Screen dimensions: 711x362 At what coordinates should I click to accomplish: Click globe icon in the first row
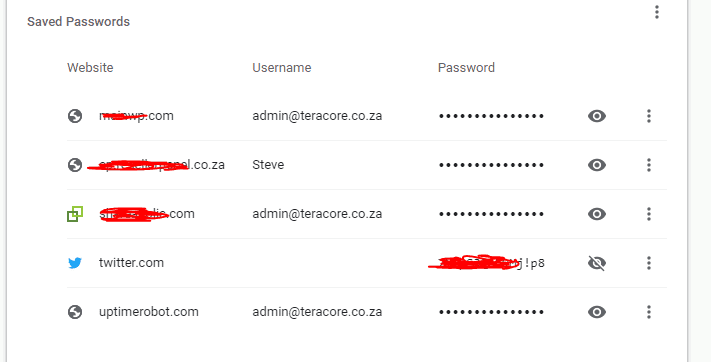pyautogui.click(x=75, y=116)
